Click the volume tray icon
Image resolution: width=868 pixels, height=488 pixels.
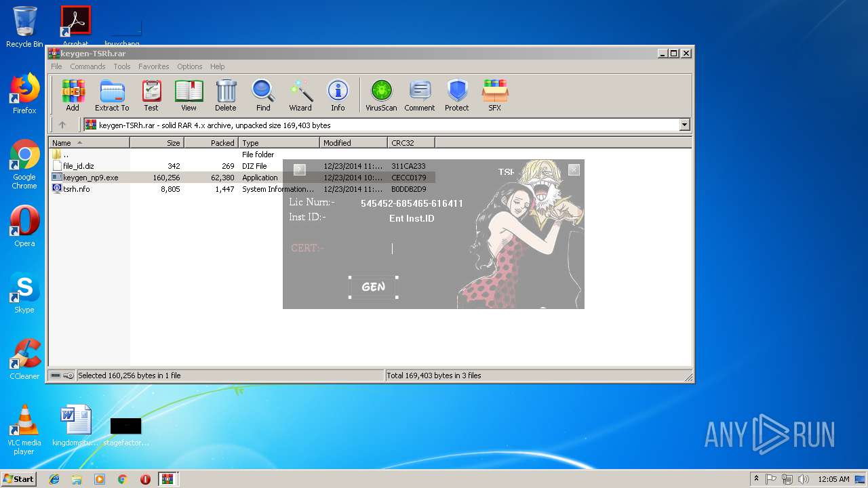click(804, 479)
